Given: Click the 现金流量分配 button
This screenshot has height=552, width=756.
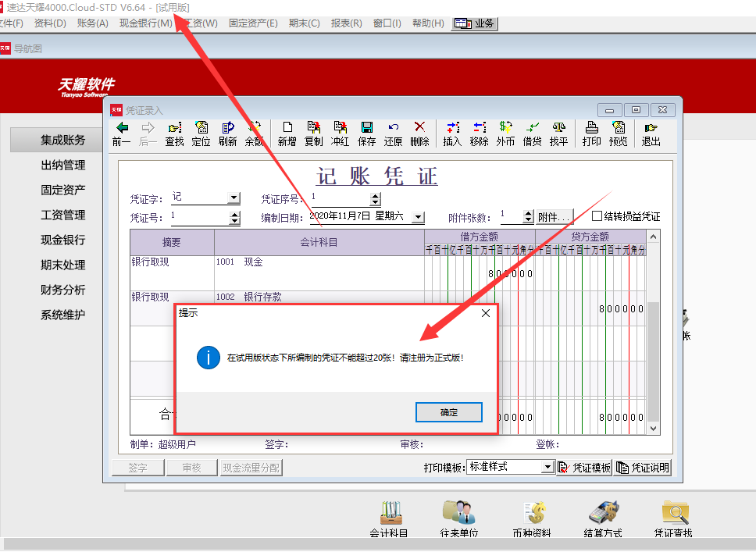Looking at the screenshot, I should coord(251,468).
